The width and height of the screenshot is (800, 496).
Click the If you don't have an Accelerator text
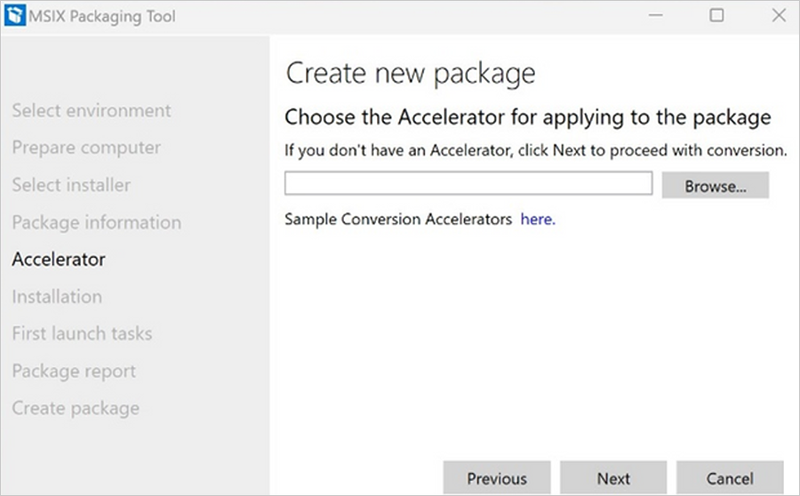[x=536, y=150]
